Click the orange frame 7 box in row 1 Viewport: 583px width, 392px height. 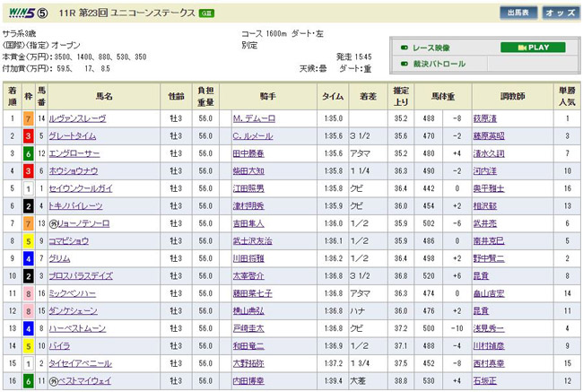tap(29, 118)
